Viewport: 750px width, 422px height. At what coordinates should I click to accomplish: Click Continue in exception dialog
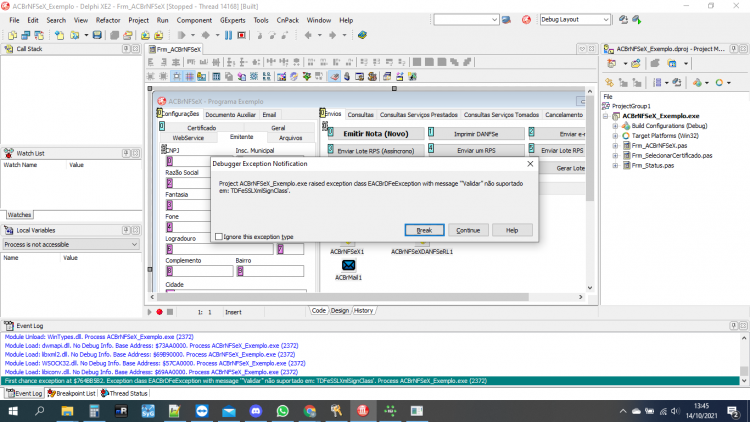(x=468, y=230)
